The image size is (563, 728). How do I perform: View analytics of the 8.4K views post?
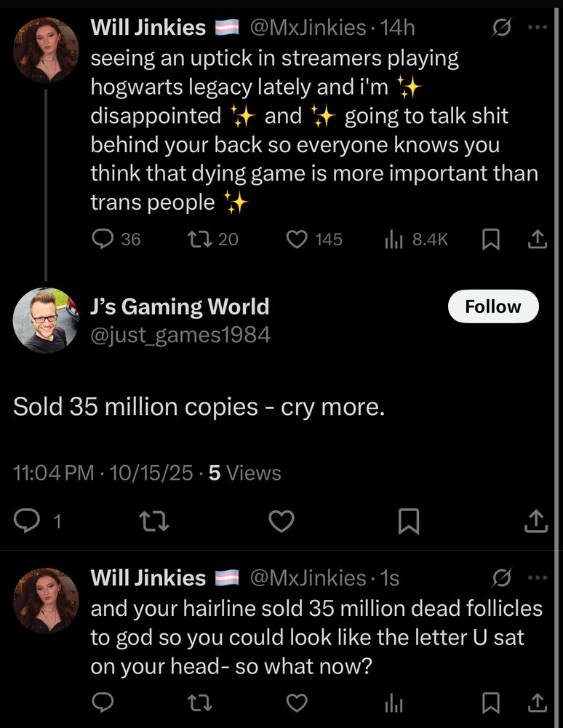point(394,239)
